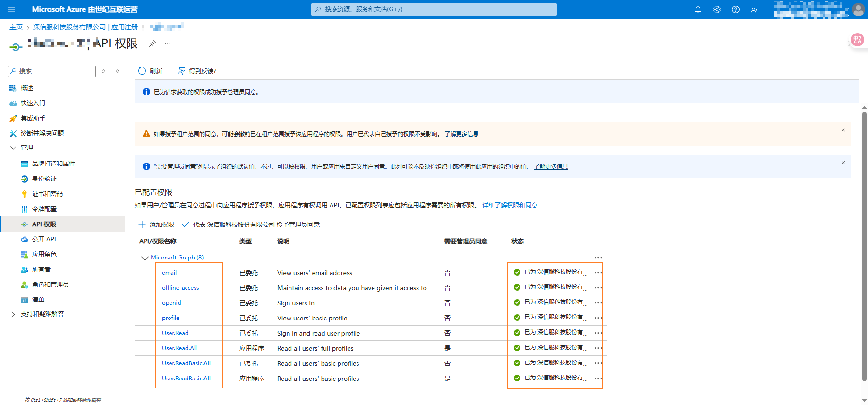Collapse the 管理 section in sidebar
868x405 pixels.
[x=13, y=148]
